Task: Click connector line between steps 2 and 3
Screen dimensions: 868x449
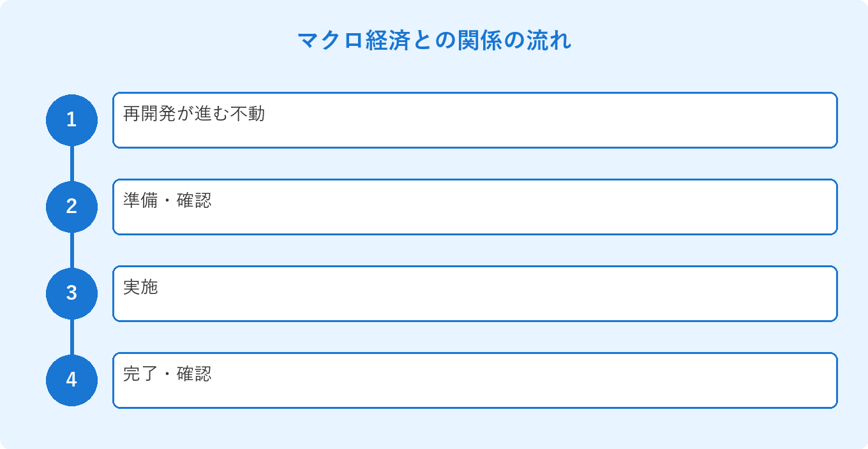Action: point(71,250)
